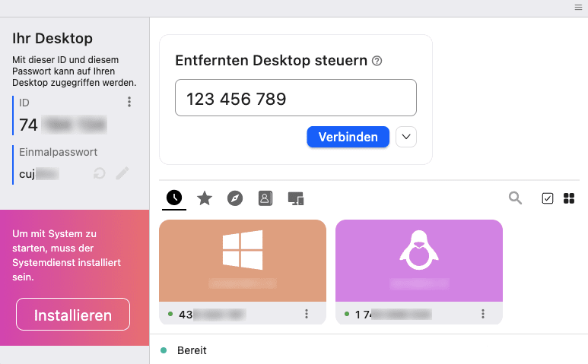This screenshot has height=364, width=588.
Task: Open the ID options three-dot menu
Action: pos(129,102)
